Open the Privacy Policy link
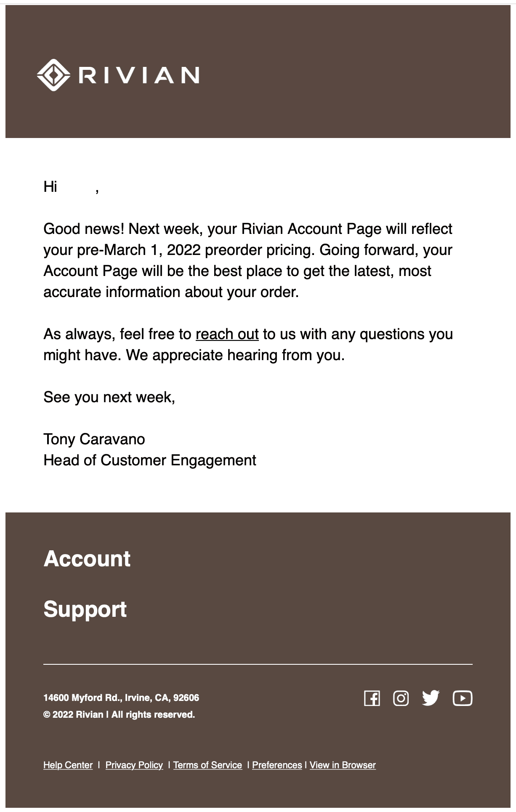 coord(134,765)
